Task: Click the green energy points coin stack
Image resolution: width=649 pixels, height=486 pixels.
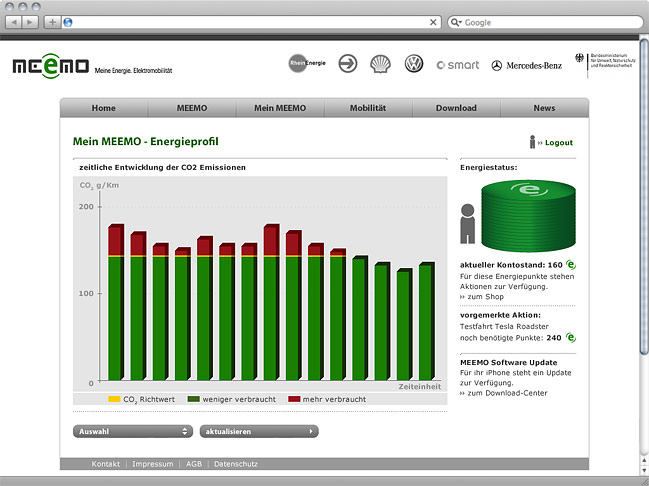Action: [530, 217]
